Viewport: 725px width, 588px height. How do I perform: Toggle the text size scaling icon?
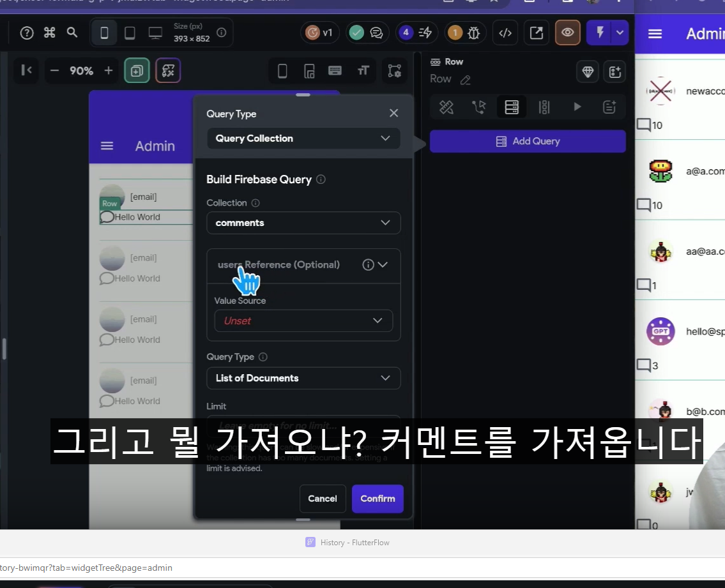pos(363,70)
